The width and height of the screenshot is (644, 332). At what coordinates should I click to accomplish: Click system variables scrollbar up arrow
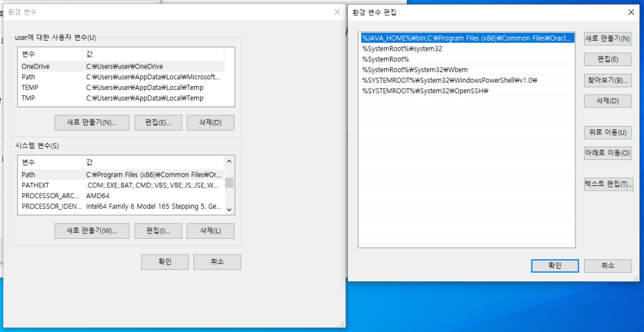229,161
